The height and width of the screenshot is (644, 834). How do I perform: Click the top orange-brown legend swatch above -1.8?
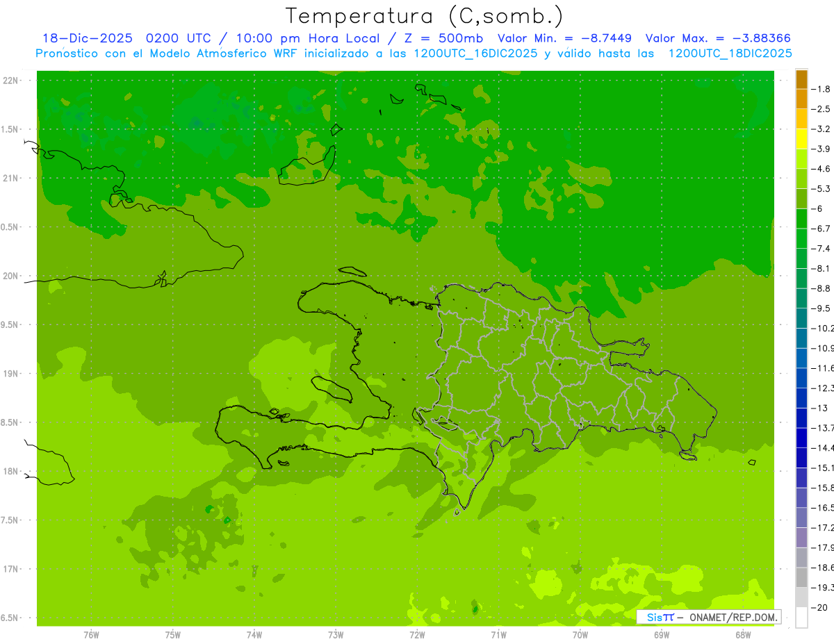[801, 80]
